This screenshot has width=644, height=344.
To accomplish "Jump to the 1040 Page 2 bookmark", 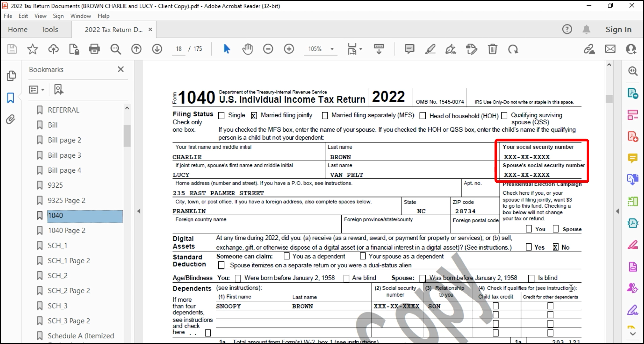I will click(x=66, y=230).
